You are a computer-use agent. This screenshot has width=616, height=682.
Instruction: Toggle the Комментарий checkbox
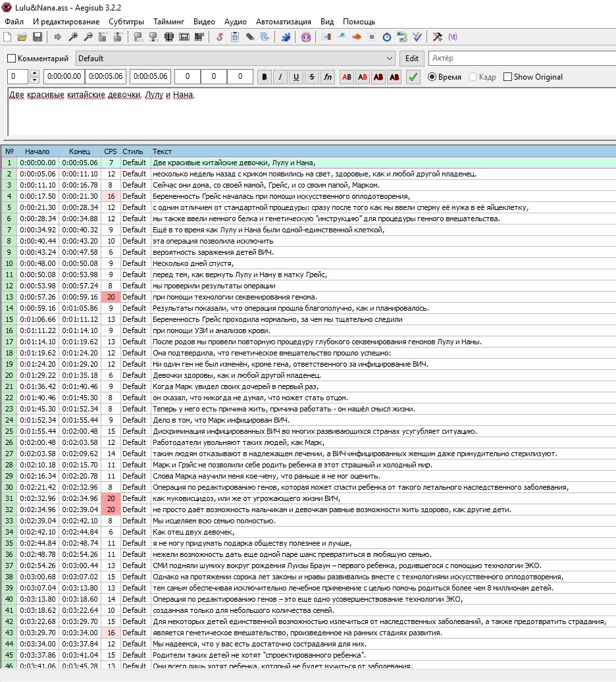12,59
